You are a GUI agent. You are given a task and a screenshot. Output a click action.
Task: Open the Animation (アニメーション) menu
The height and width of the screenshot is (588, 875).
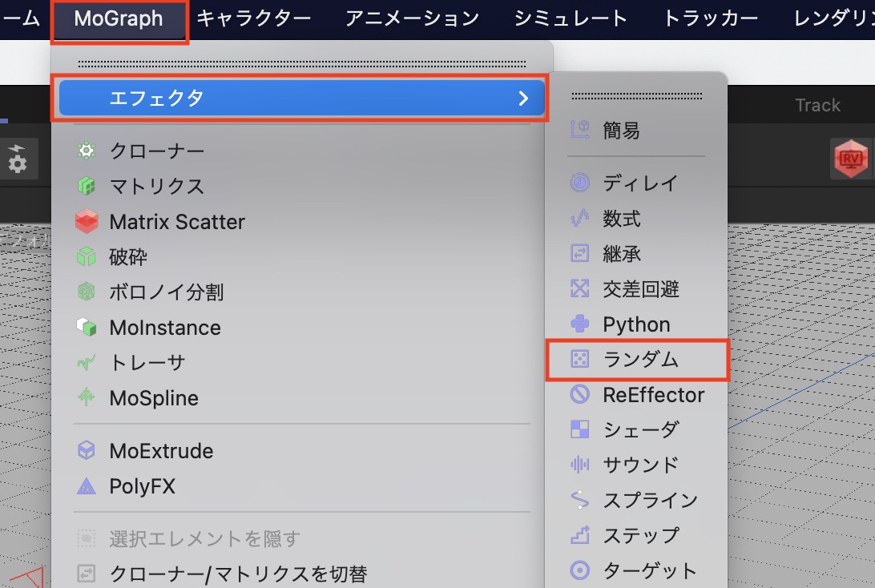click(x=412, y=18)
